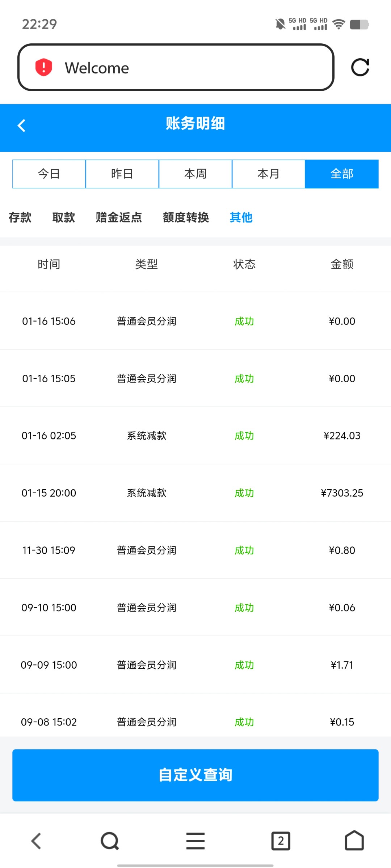The height and width of the screenshot is (868, 391).
Task: Show the 额度转换 category
Action: (x=186, y=217)
